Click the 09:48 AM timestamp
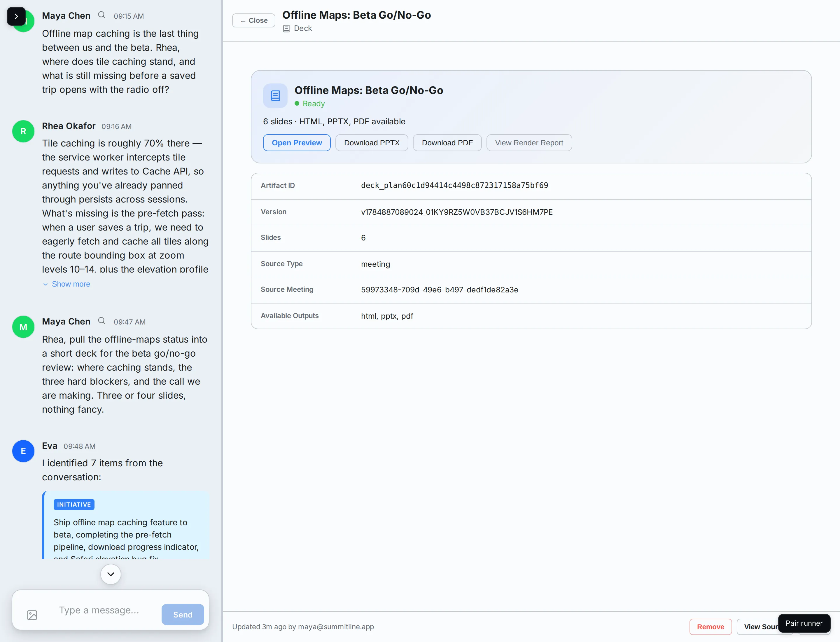840x642 pixels. coord(79,446)
